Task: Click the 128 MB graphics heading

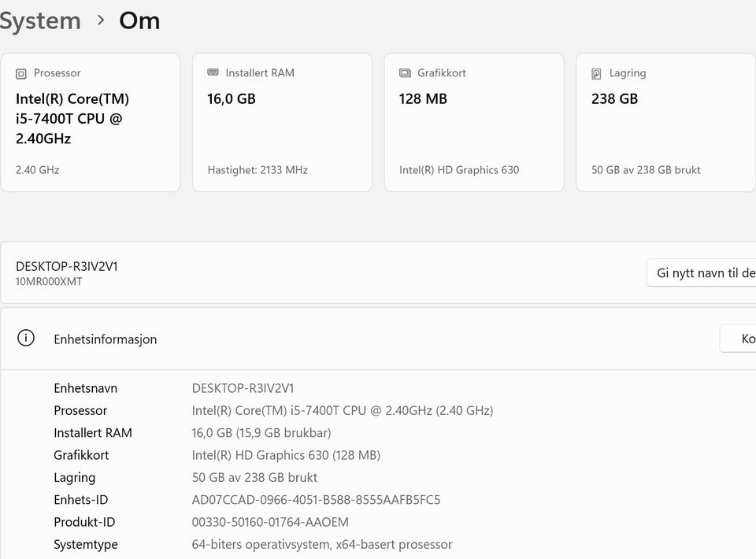Action: tap(423, 98)
